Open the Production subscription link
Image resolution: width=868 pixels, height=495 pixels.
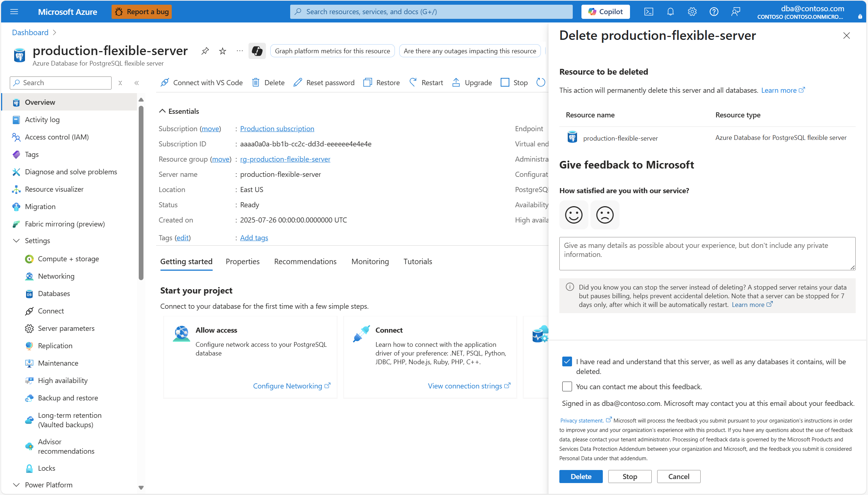tap(277, 129)
